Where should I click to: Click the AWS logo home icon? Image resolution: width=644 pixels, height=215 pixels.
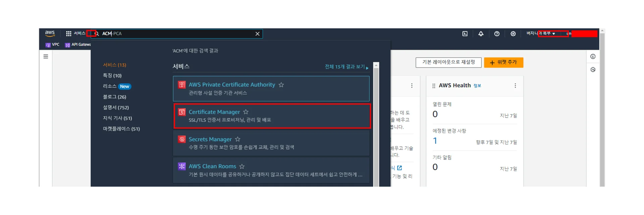coord(50,33)
